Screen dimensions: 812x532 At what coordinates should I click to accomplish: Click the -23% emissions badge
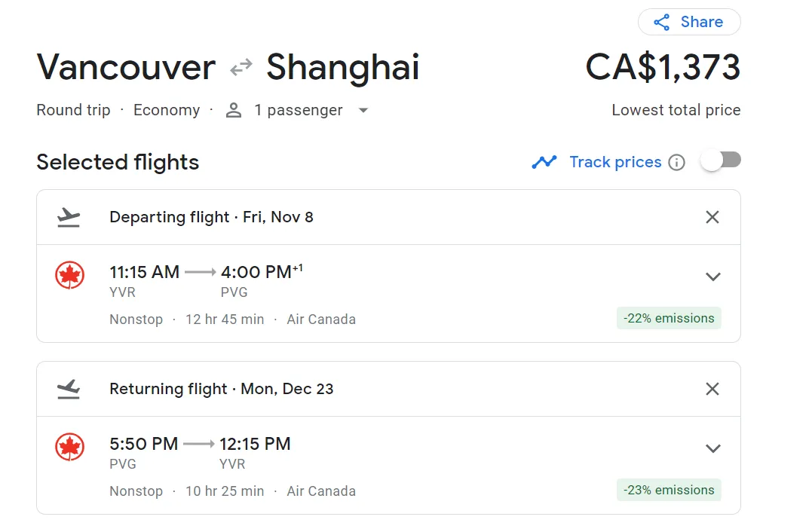(x=669, y=490)
